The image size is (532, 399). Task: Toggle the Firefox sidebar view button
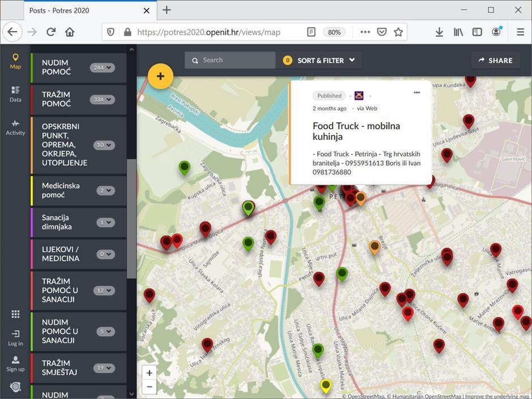(x=477, y=32)
